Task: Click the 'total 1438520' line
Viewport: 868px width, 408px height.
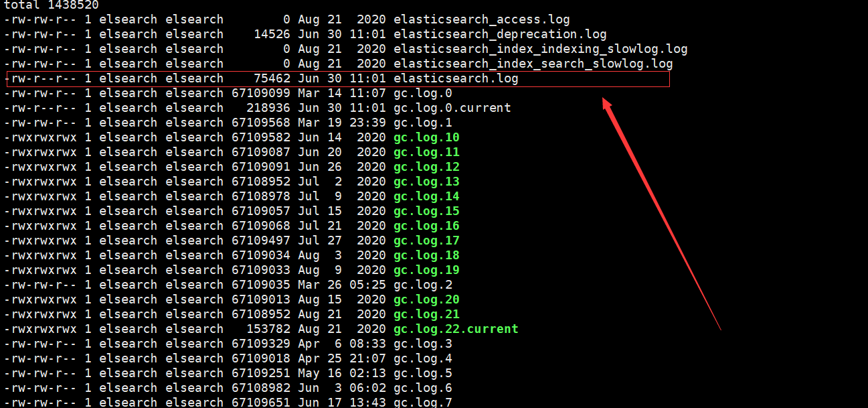Action: pos(52,5)
